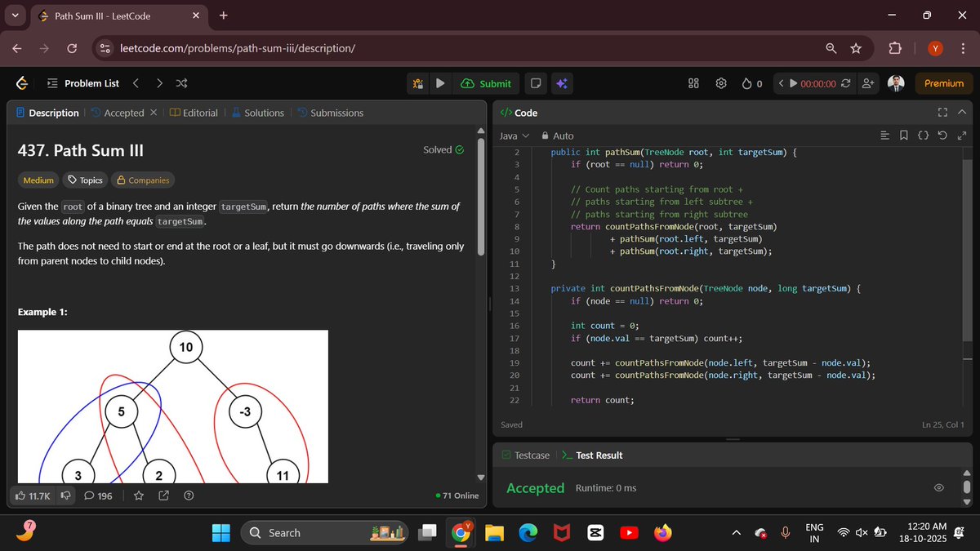
Task: Open the browser tab search dropdown
Action: click(16, 16)
